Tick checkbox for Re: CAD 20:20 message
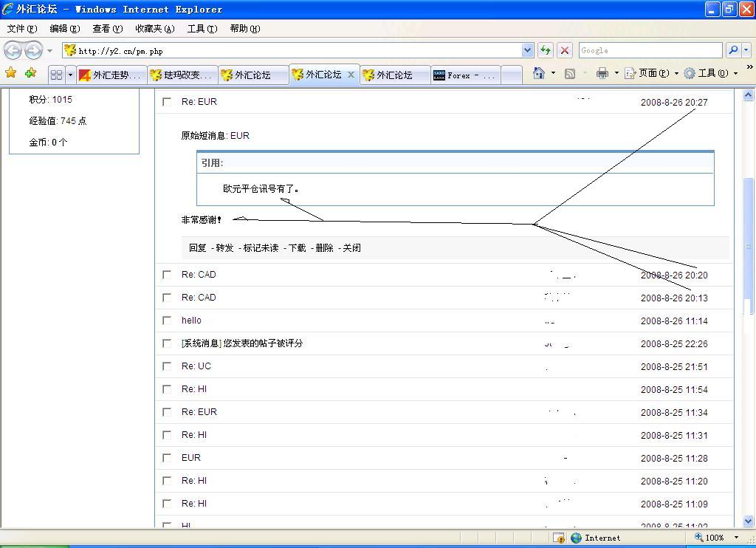 167,275
